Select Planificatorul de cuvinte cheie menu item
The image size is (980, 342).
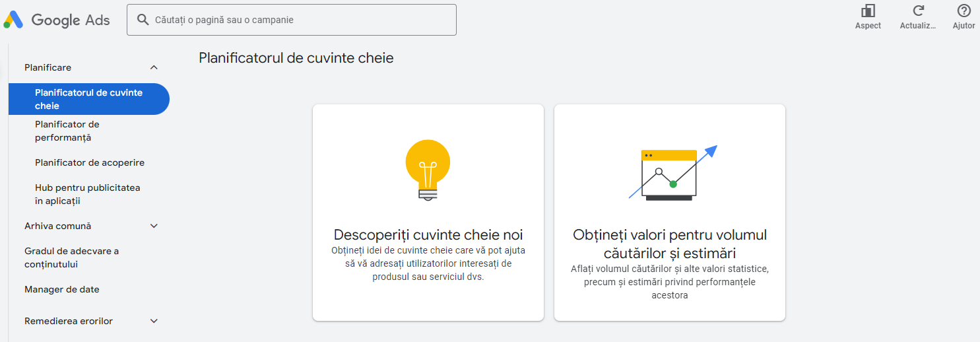88,99
